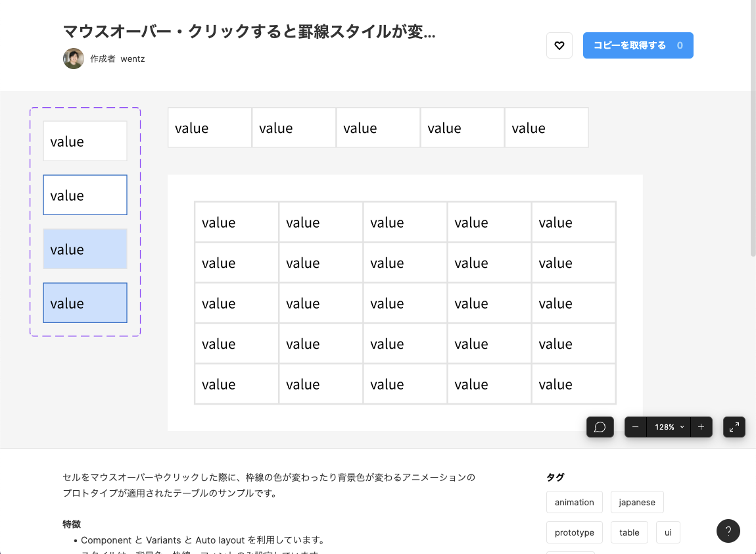
Task: Zoom in using the plus icon
Action: point(701,427)
